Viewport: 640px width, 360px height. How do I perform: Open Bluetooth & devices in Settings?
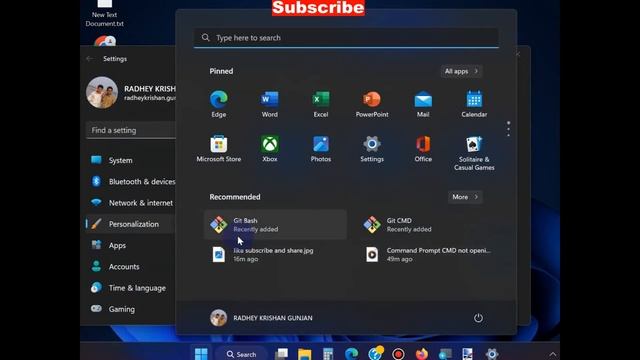(131, 182)
